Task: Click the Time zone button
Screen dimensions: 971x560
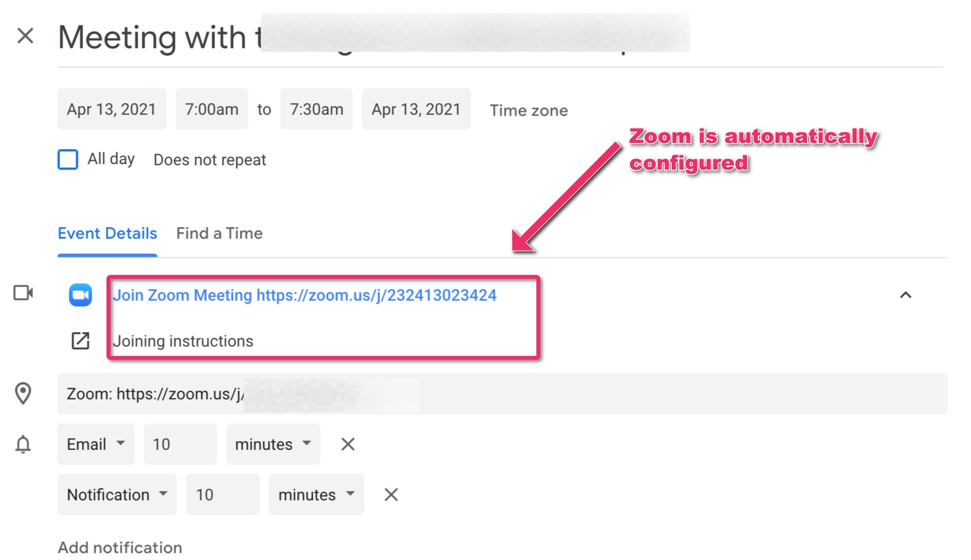Action: pyautogui.click(x=529, y=110)
